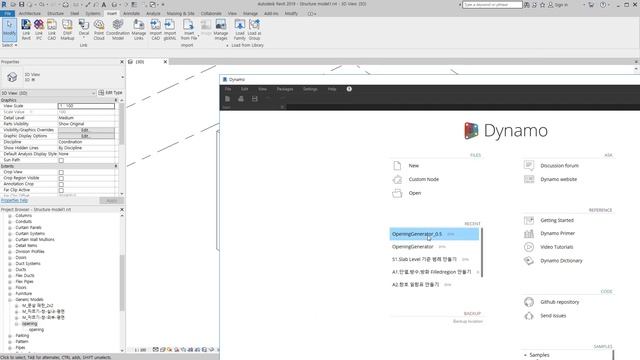
Task: Toggle the Annotation Crop checkbox
Action: pos(61,184)
